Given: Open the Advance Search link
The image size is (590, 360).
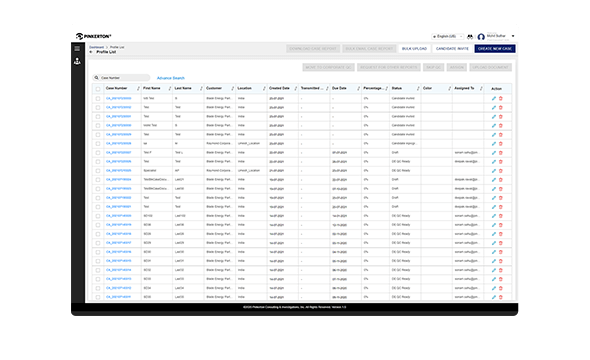Looking at the screenshot, I should click(x=170, y=78).
